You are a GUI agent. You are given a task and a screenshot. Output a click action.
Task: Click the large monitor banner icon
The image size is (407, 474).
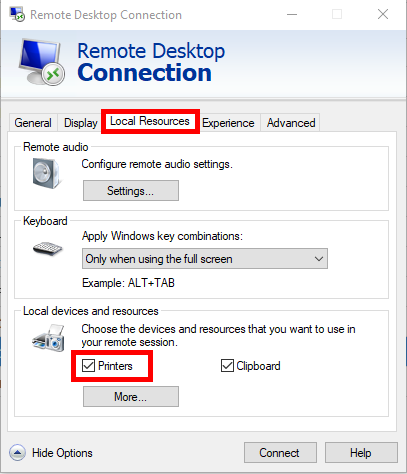42,62
